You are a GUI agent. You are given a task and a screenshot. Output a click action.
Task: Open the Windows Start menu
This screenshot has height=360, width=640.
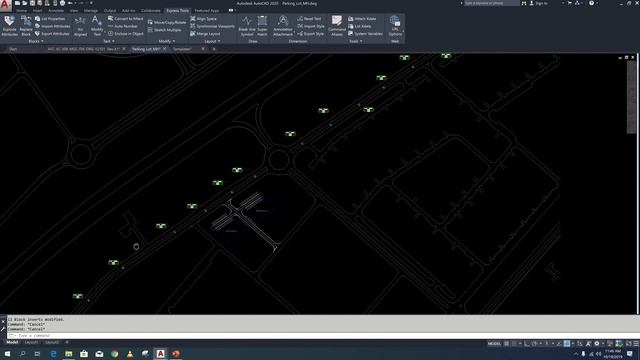tap(7, 354)
